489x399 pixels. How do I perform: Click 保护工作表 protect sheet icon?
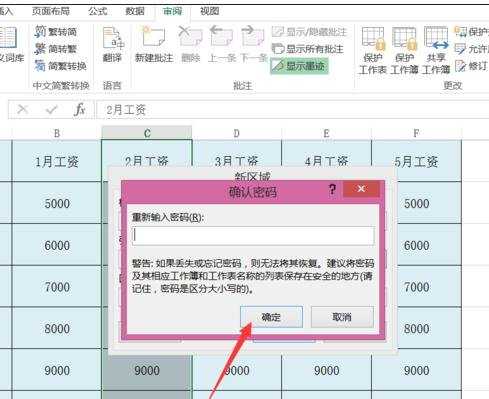pos(373,51)
